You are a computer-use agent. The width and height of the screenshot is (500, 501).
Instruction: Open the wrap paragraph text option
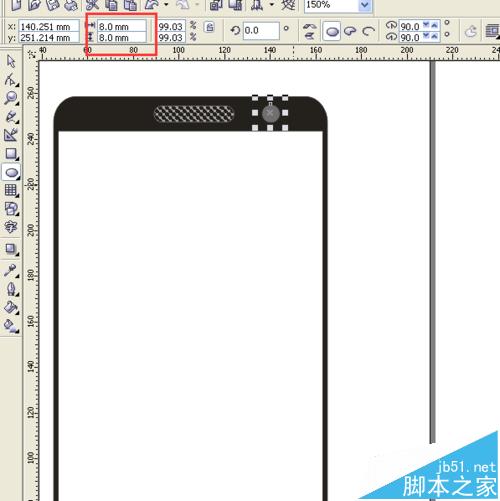(492, 31)
